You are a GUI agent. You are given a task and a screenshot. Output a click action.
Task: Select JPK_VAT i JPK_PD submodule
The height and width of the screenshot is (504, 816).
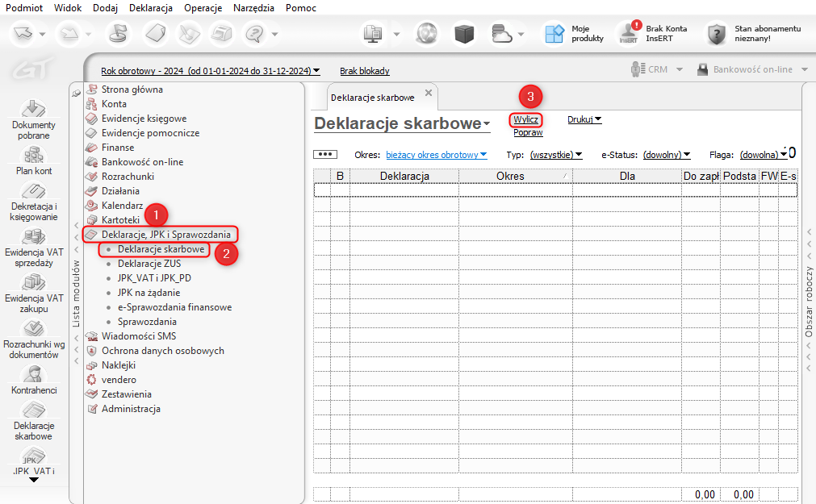(x=154, y=278)
